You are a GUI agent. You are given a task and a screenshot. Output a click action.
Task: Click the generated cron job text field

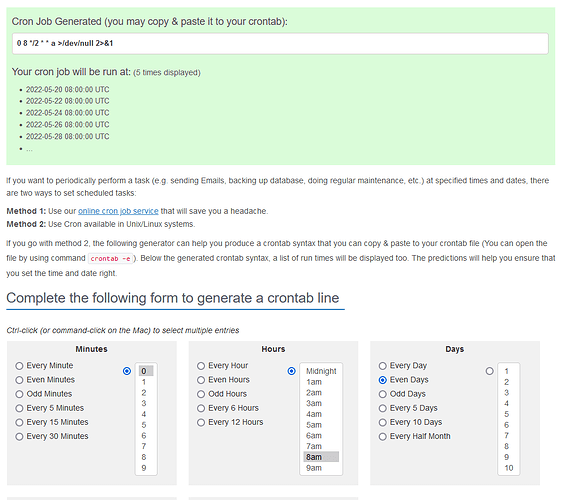280,43
